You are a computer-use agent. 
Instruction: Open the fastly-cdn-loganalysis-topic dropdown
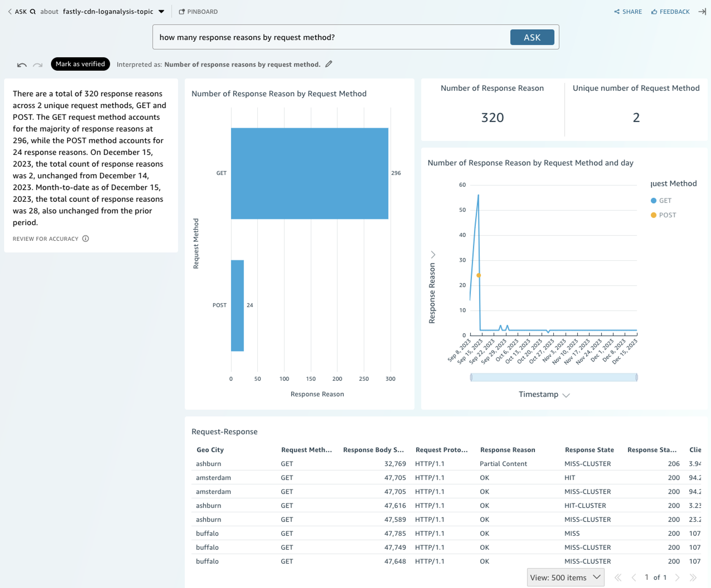click(161, 12)
